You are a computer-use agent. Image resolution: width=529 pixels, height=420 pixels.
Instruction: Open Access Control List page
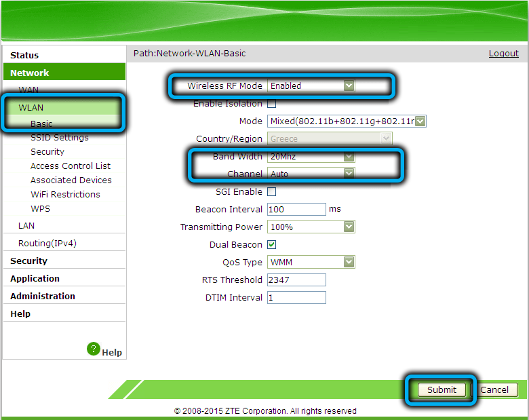(x=70, y=166)
